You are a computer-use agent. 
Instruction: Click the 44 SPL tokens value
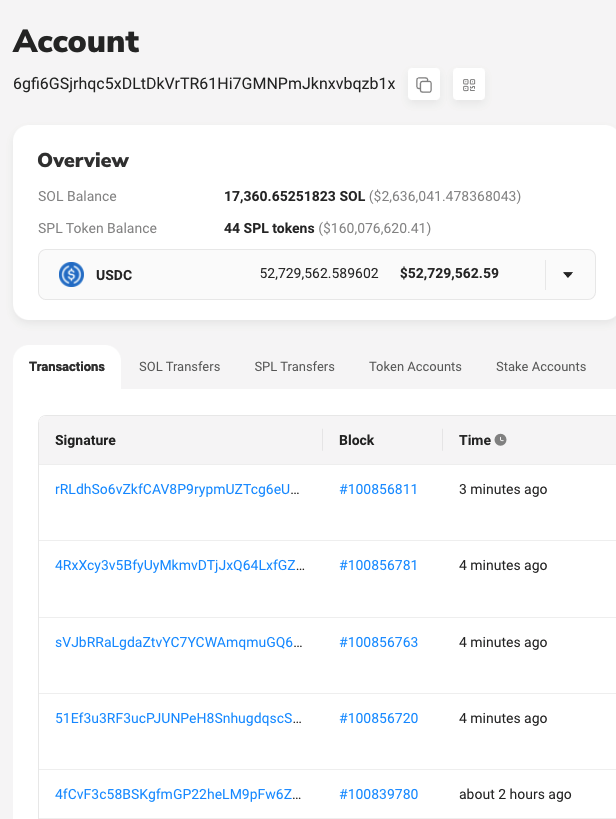click(x=269, y=228)
